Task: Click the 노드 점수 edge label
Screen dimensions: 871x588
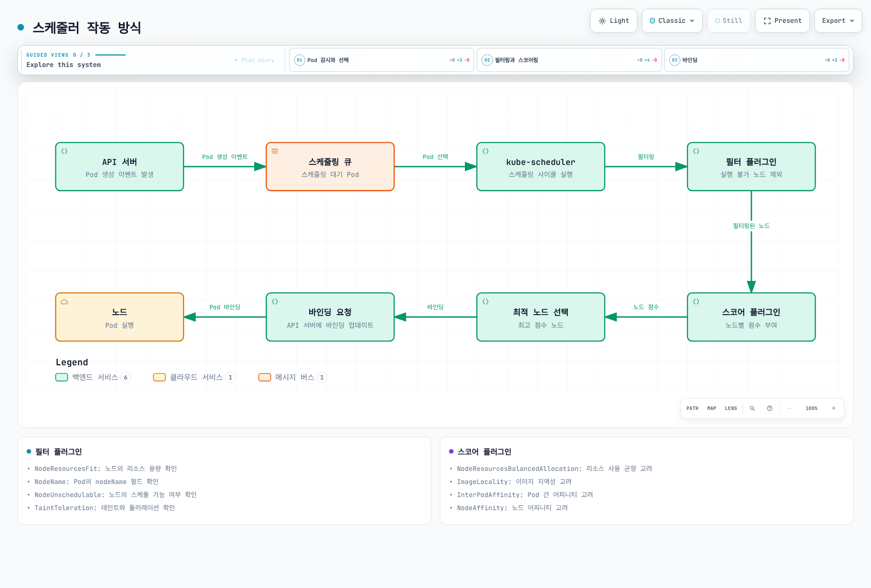Action: 646,307
